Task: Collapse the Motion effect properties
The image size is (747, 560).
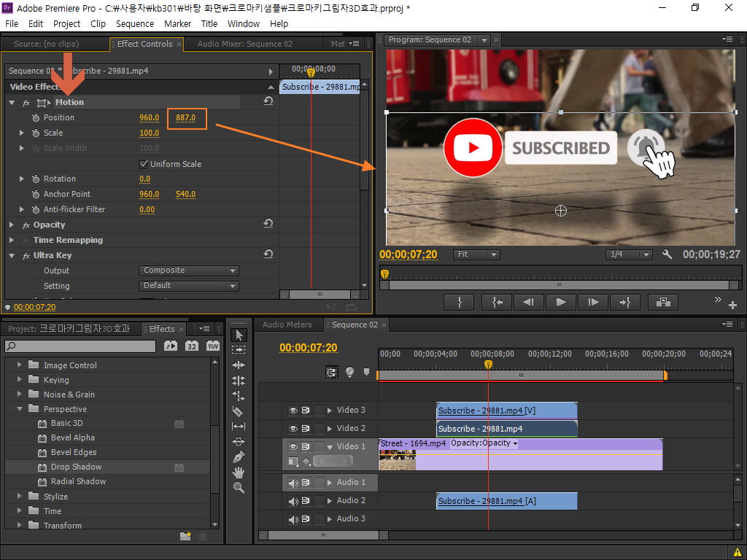Action: pos(12,102)
